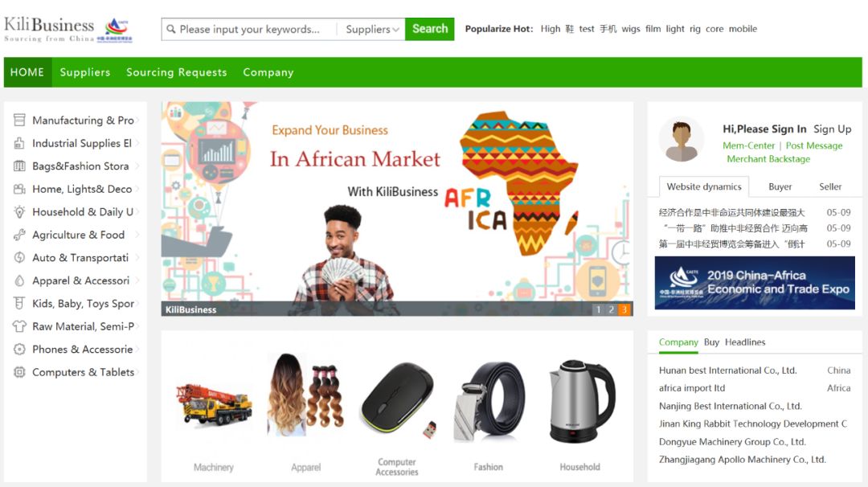Open the Suppliers search type dropdown
Screen dimensions: 868x487
coord(371,29)
